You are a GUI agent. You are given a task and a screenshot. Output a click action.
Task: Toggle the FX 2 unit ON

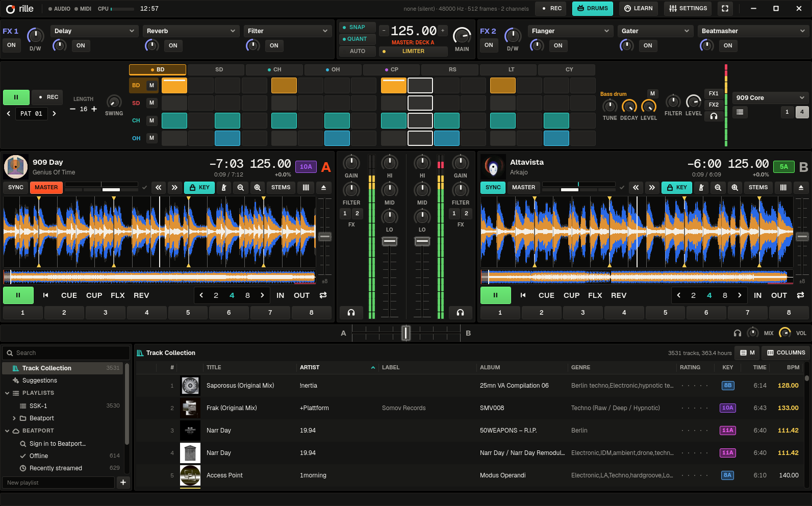489,45
